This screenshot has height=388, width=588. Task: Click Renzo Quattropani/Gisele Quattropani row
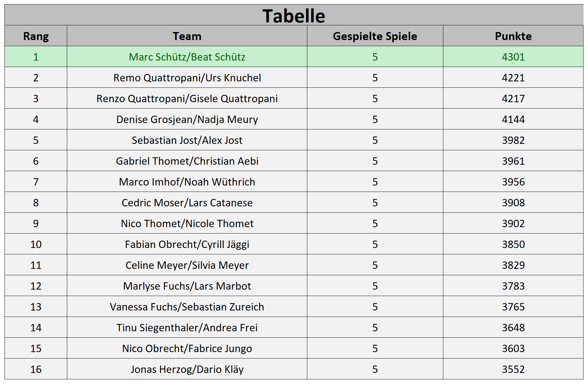(294, 98)
